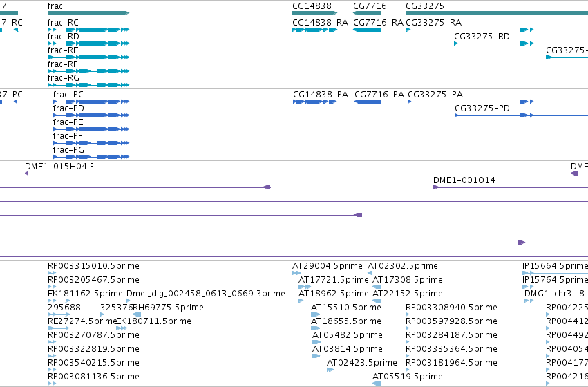The width and height of the screenshot is (588, 387).
Task: Click the AT05519.5prime EST
Action: coord(377,384)
